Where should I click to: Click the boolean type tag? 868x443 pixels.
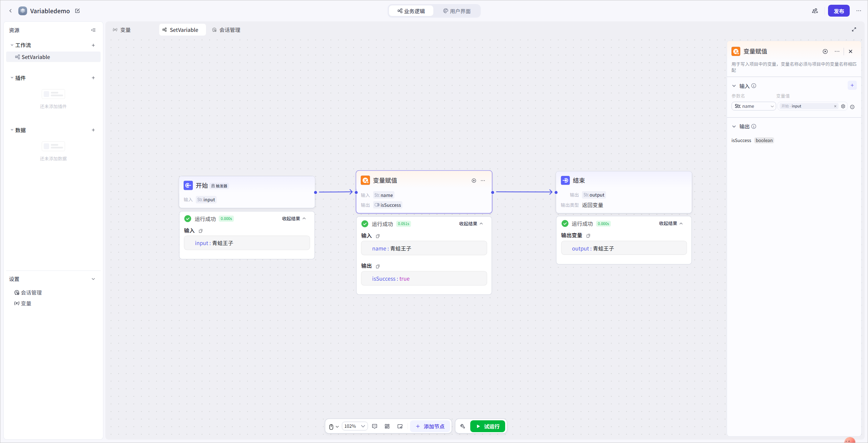click(764, 140)
